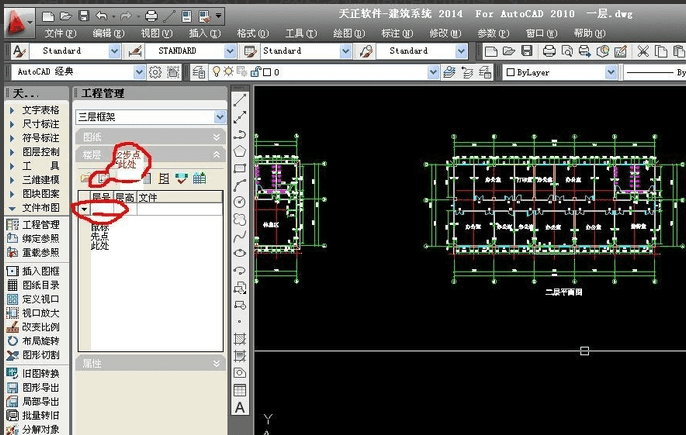Click Save in the quick access toolbar

83,17
